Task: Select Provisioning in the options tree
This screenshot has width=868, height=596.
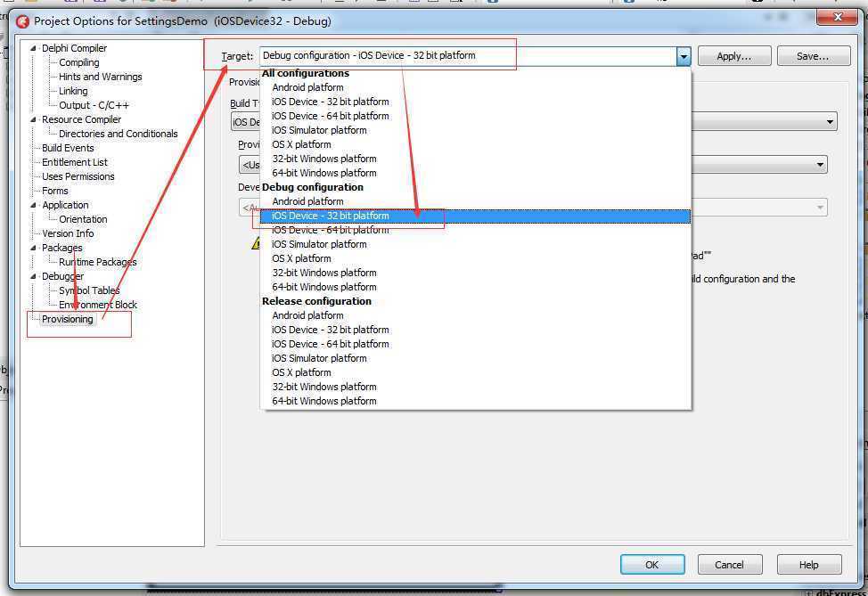Action: click(x=68, y=319)
